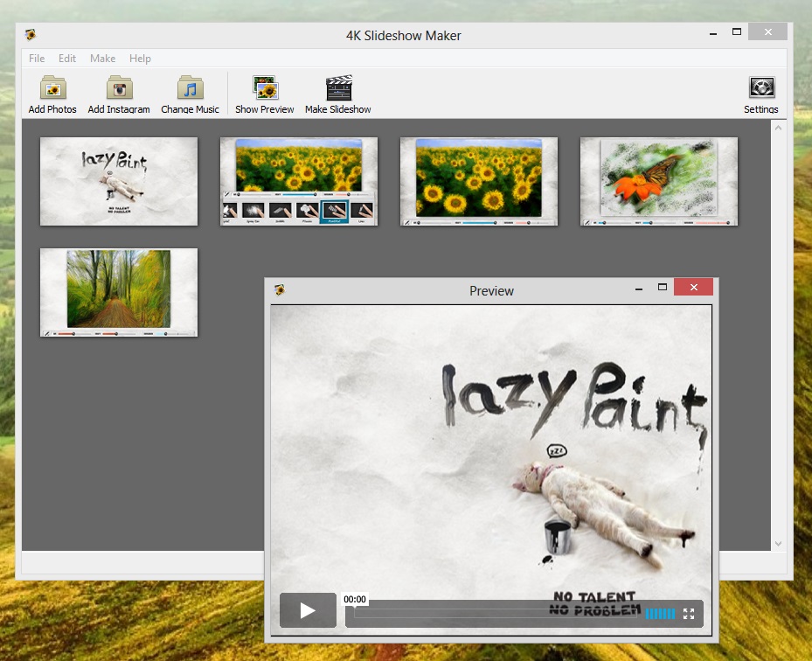The width and height of the screenshot is (812, 661).
Task: Click the fullscreen icon in the Preview player
Action: tap(690, 613)
